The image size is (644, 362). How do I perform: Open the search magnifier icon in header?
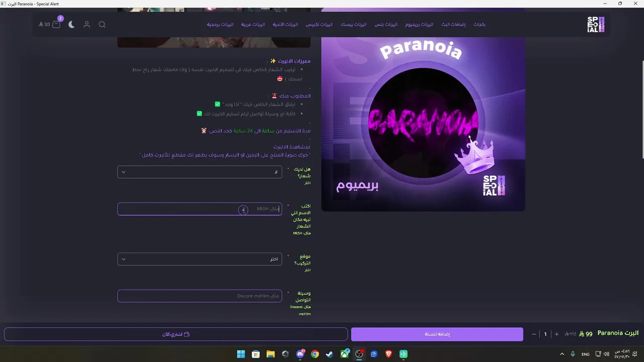tap(102, 25)
